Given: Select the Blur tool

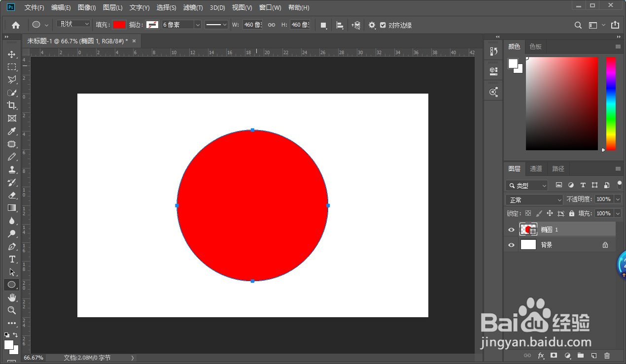Looking at the screenshot, I should (x=12, y=221).
